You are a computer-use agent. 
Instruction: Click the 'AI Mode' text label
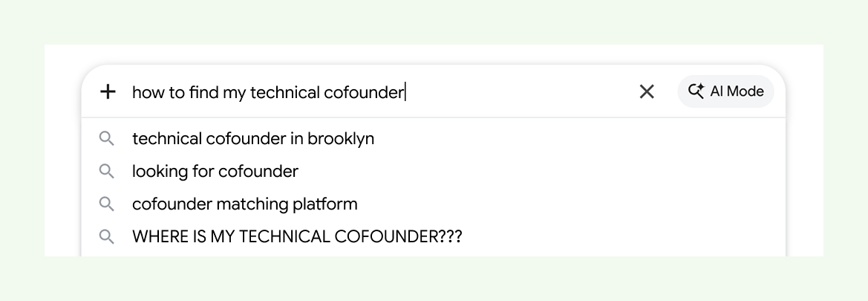pos(737,91)
